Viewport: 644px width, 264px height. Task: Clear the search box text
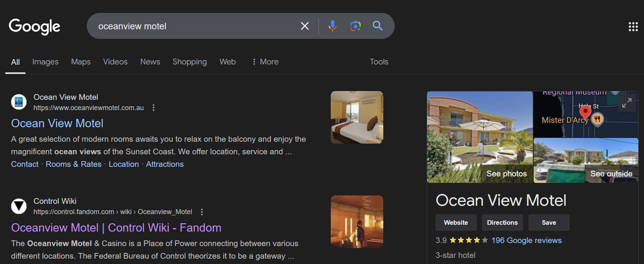(x=304, y=26)
